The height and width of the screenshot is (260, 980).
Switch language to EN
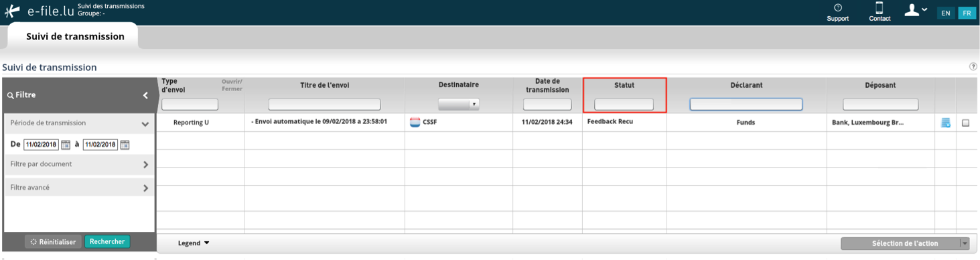946,13
